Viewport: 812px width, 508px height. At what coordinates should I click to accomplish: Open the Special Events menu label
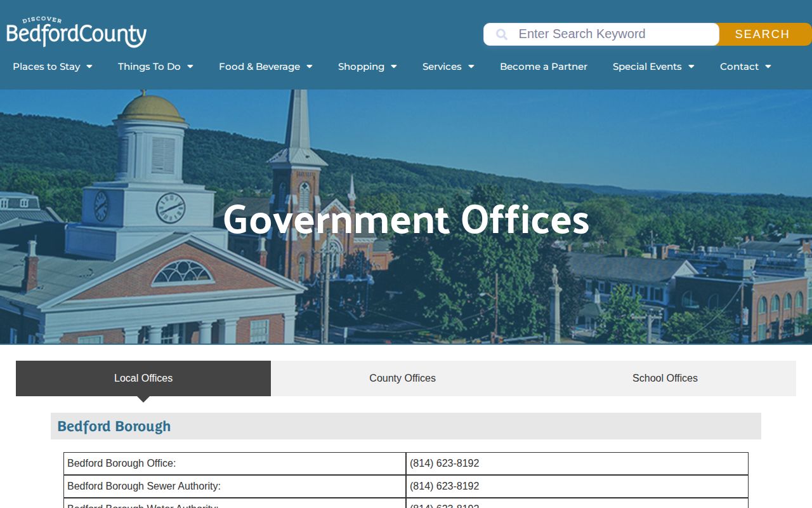click(x=647, y=67)
